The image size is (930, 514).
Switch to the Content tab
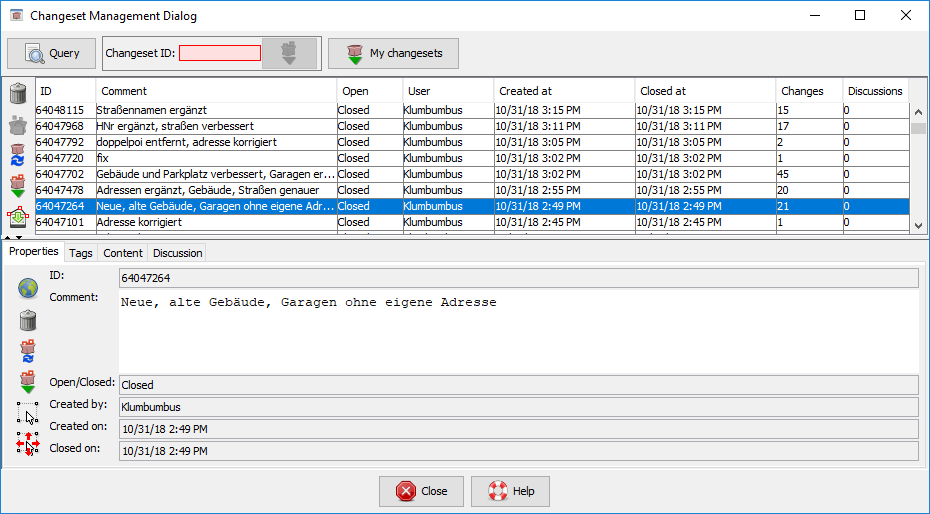click(123, 253)
